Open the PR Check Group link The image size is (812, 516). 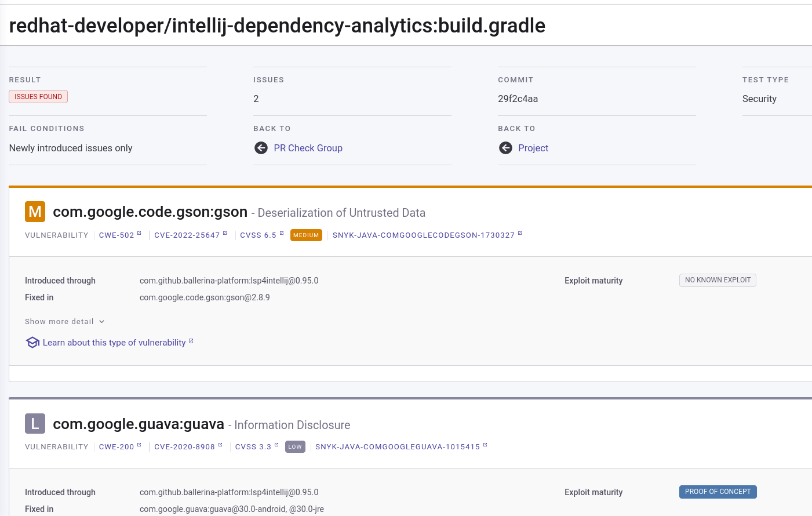click(308, 148)
